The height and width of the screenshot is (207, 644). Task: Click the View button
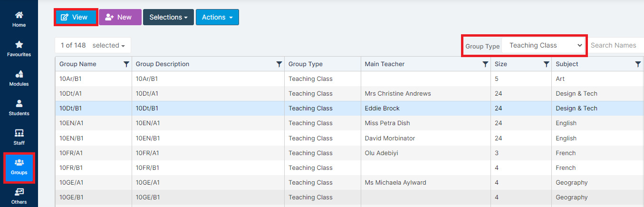pos(76,17)
